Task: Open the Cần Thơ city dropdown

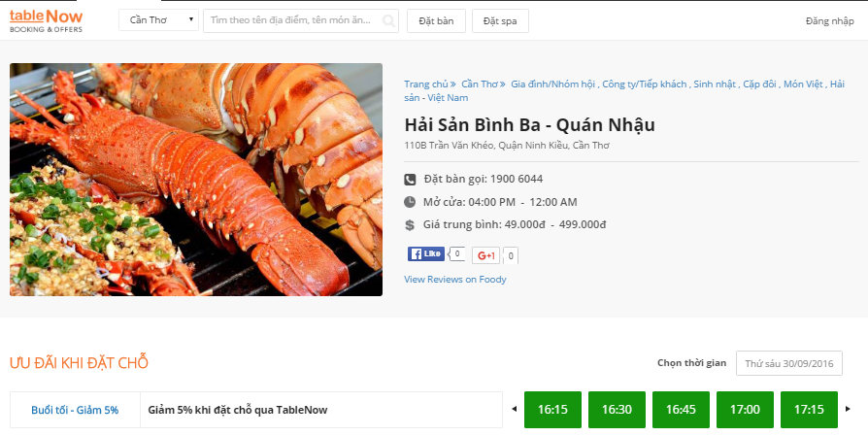Action: tap(158, 20)
